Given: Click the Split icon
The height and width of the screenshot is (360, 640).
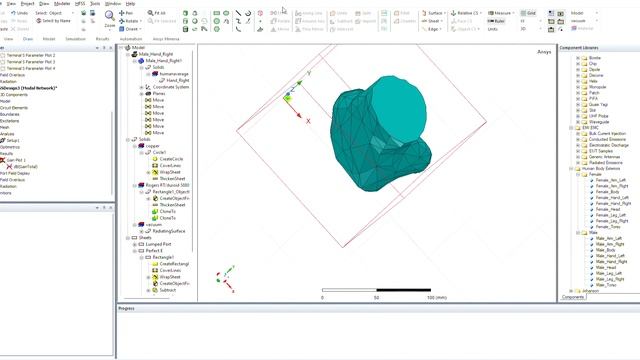Looking at the screenshot, I should pos(358,13).
